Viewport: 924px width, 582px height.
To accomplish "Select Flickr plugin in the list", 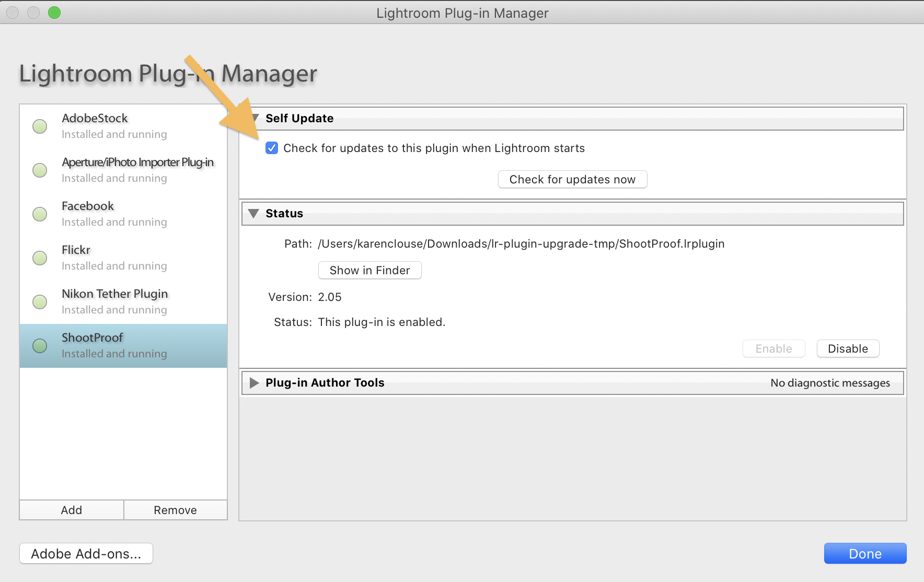I will point(123,258).
